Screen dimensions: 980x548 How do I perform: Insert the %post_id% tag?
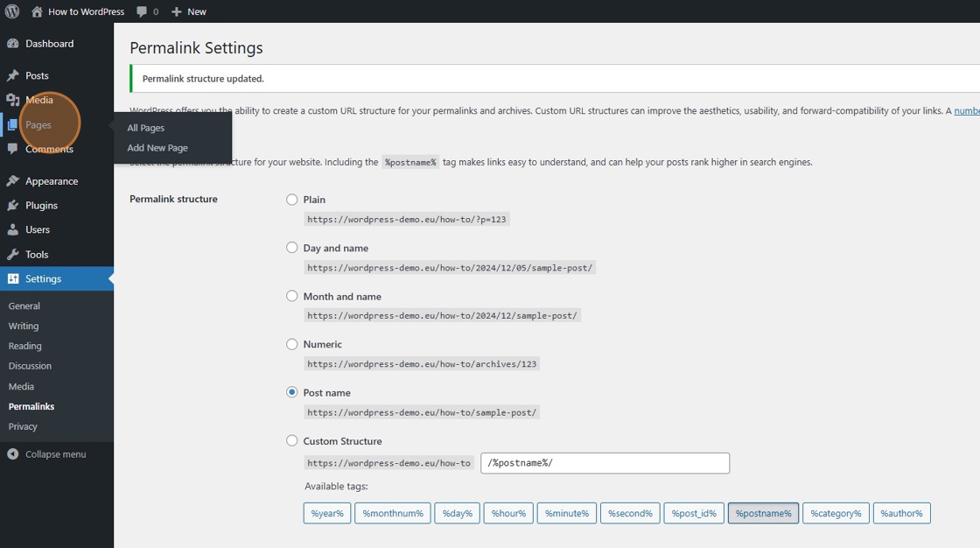(x=694, y=513)
